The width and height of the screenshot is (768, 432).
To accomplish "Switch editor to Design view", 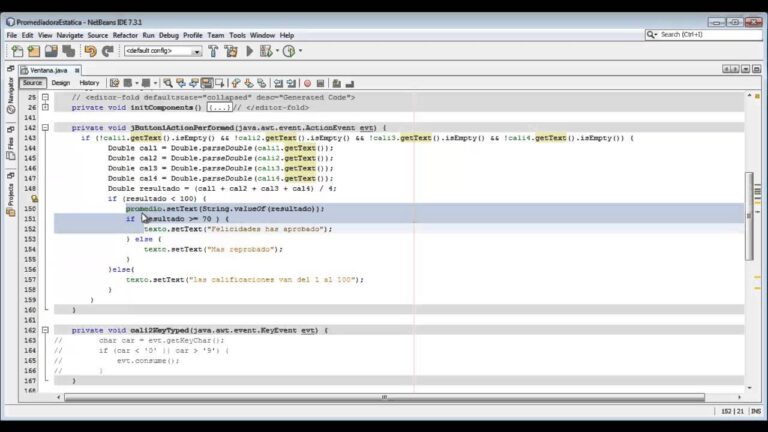I will point(61,83).
